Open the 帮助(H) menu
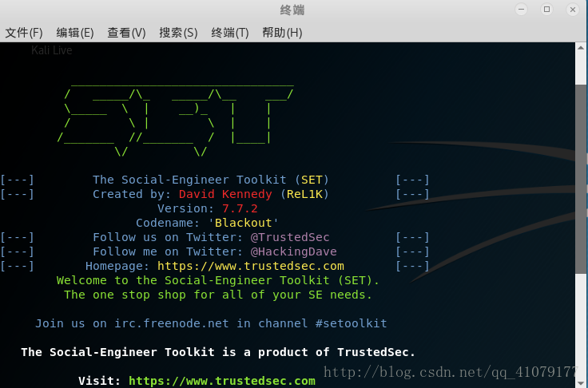Viewport: 588px width, 388px height. (282, 33)
